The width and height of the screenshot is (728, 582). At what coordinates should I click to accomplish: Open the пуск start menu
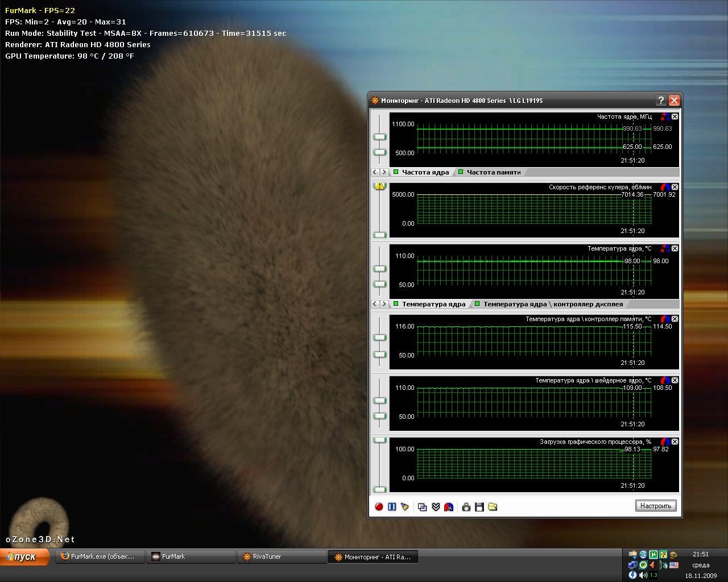[x=24, y=557]
